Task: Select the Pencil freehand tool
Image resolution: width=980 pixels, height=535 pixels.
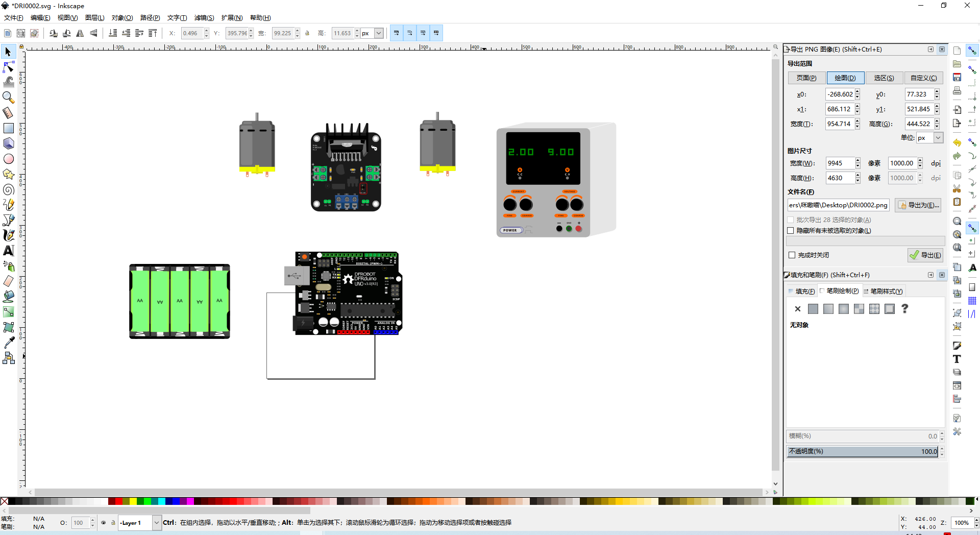Action: pos(8,205)
